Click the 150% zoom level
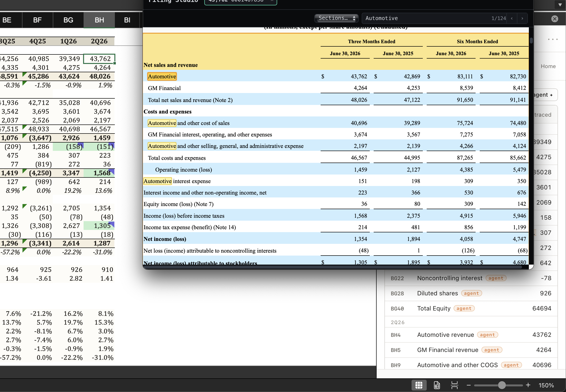Screen dimensions: 566x392 tap(546, 385)
